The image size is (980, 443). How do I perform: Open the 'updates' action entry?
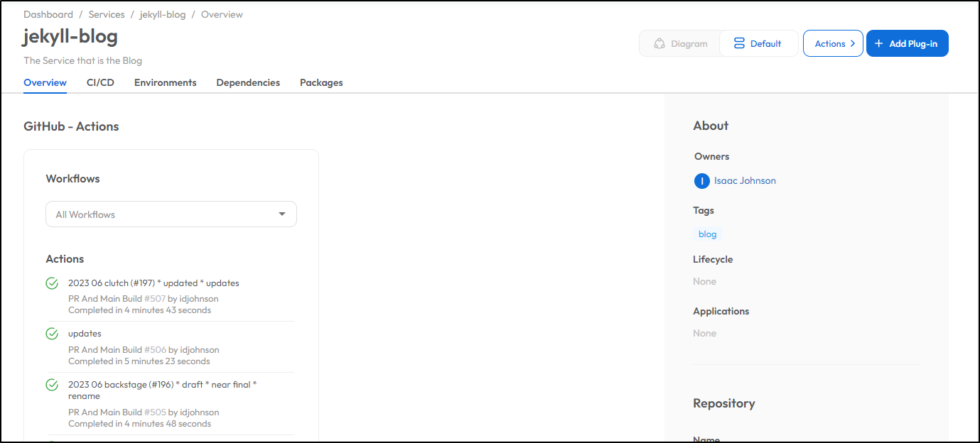click(85, 334)
